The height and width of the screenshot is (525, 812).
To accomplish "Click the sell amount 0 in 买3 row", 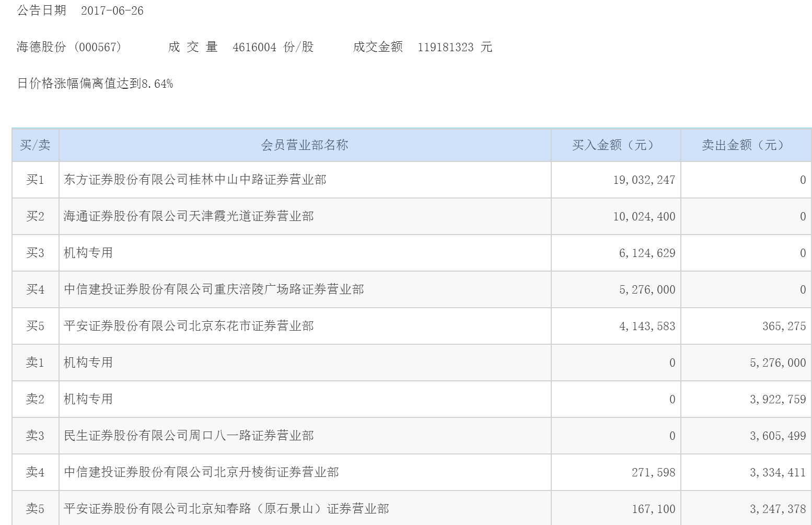I will pyautogui.click(x=803, y=253).
